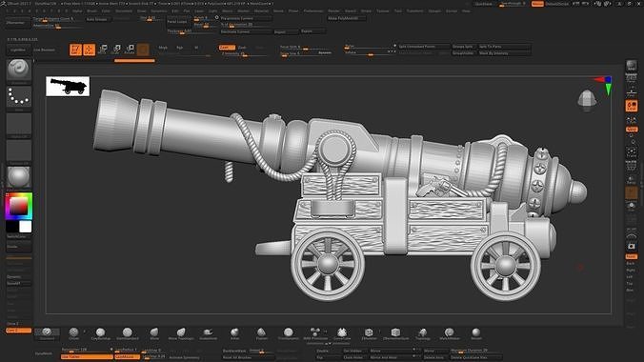Open the Document menu
Image resolution: width=644 pixels, height=362 pixels.
pyautogui.click(x=124, y=11)
